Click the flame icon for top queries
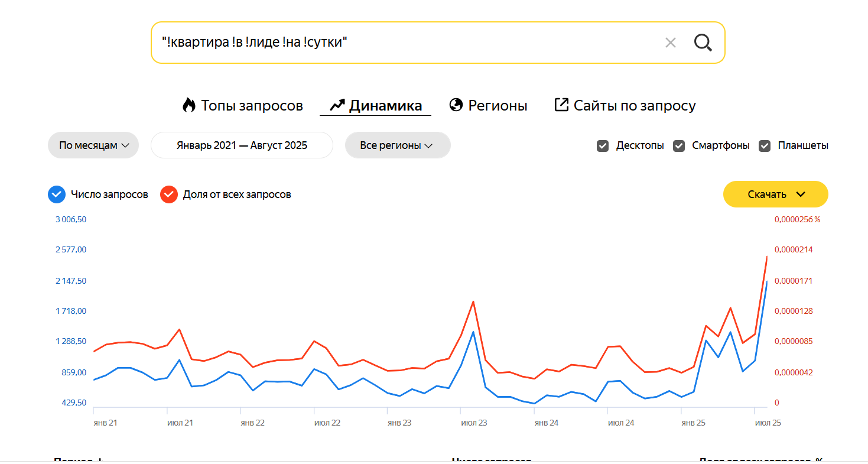Screen dimensions: 868x464 coord(188,105)
